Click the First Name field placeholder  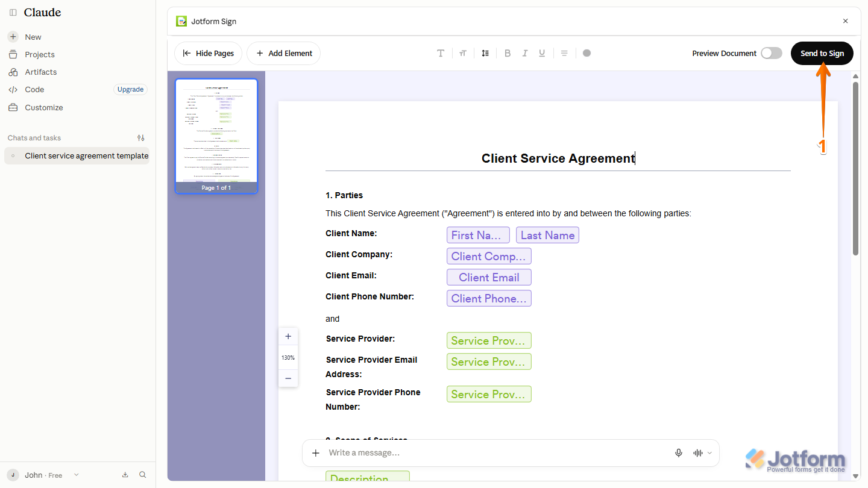(478, 235)
